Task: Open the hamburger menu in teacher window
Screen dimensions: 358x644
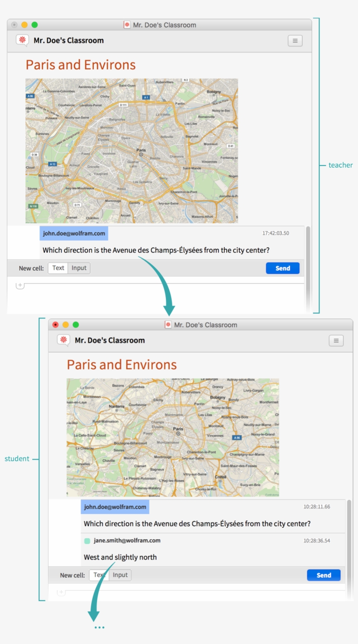Action: (295, 41)
